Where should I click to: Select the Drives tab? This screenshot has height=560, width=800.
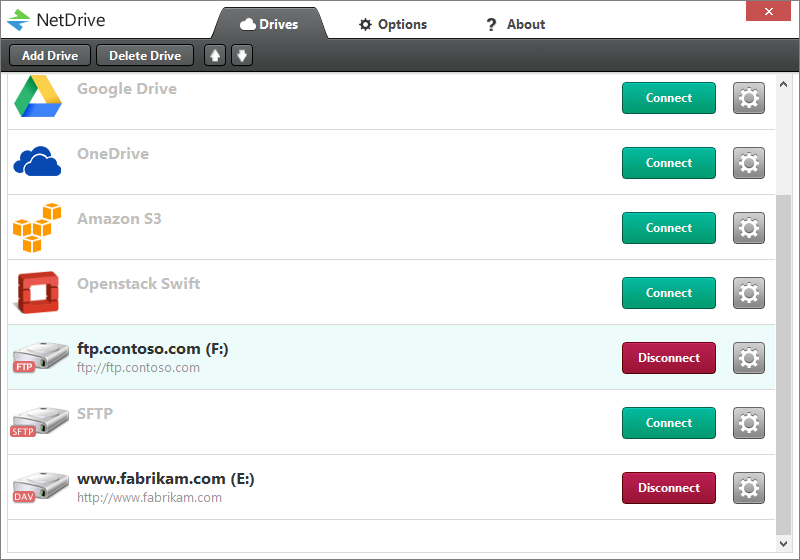click(269, 24)
